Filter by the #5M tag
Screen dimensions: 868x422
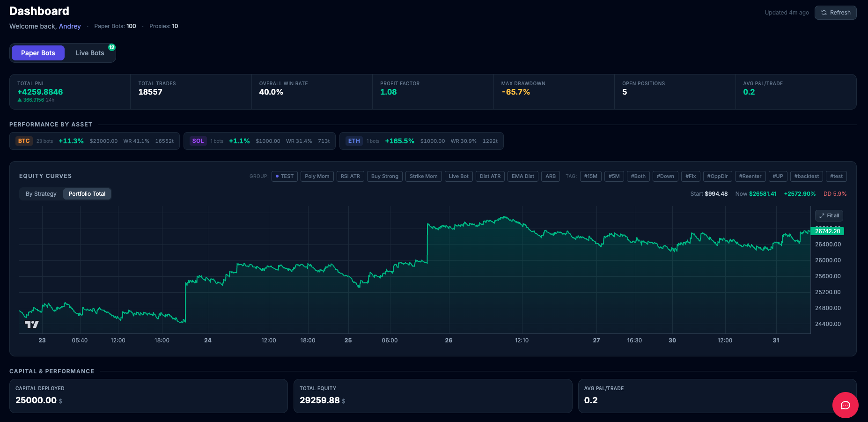(x=614, y=177)
